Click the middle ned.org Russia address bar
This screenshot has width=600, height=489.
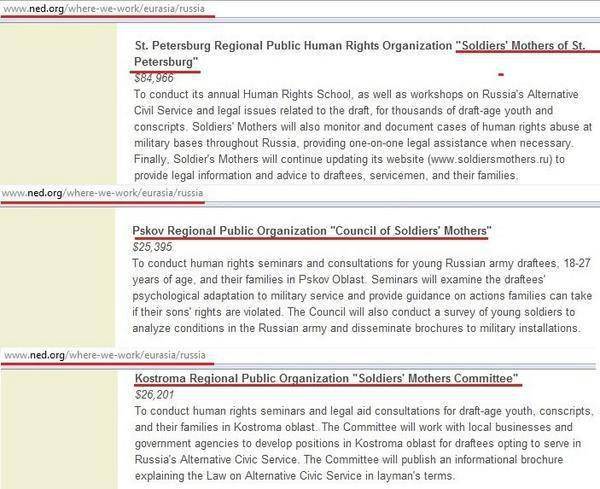(102, 193)
